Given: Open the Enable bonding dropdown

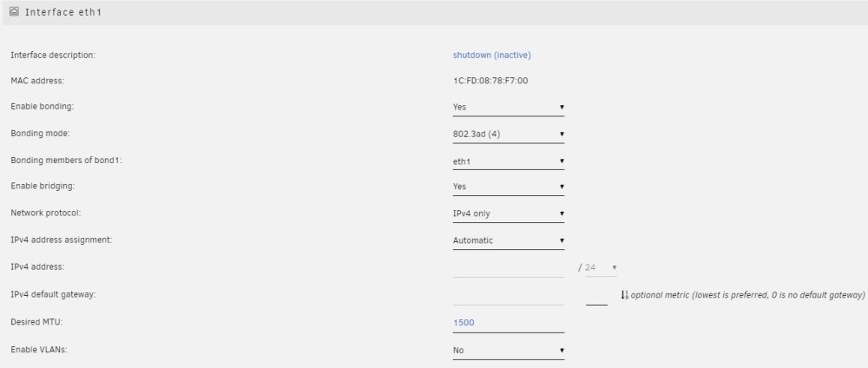Looking at the screenshot, I should pyautogui.click(x=508, y=108).
